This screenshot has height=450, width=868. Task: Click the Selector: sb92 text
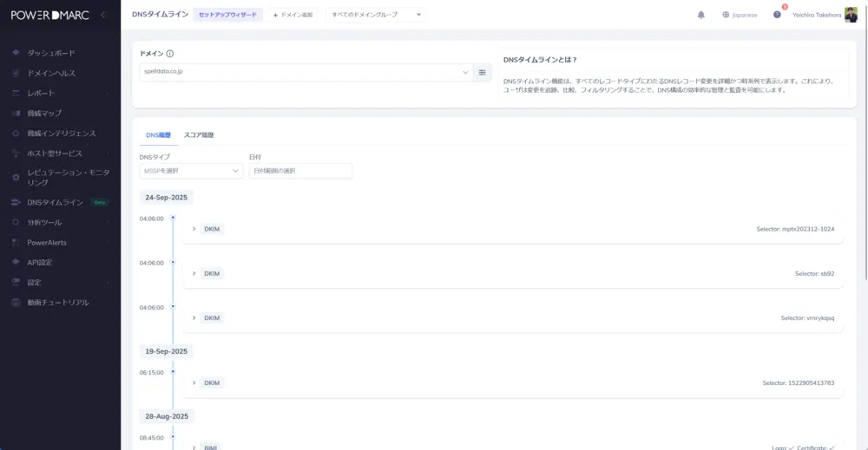[x=814, y=274]
